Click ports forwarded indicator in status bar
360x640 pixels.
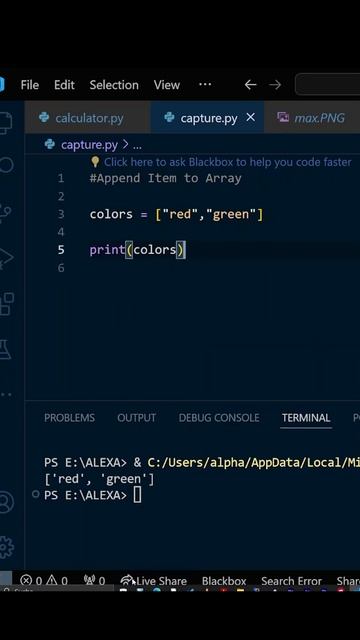(x=94, y=581)
